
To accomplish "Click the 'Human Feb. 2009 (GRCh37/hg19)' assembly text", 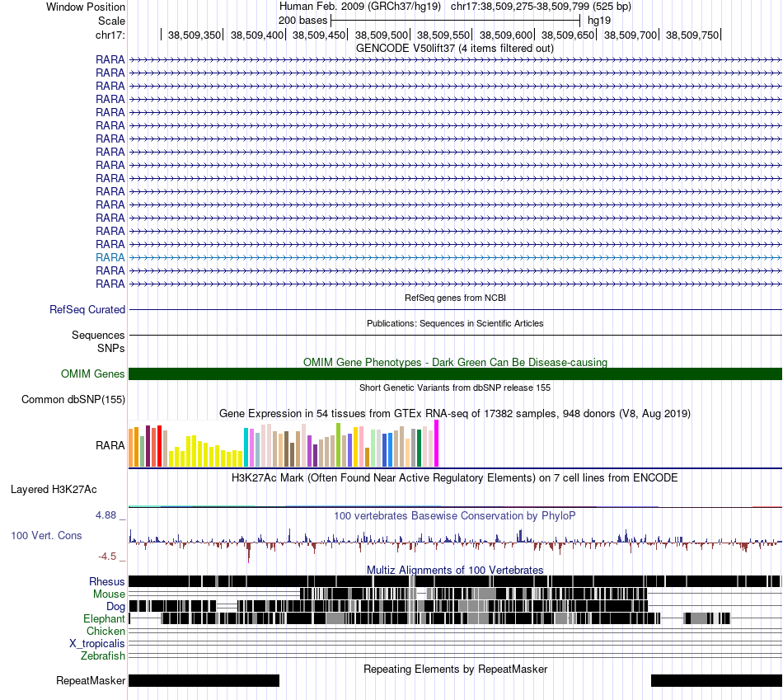I will (x=360, y=7).
